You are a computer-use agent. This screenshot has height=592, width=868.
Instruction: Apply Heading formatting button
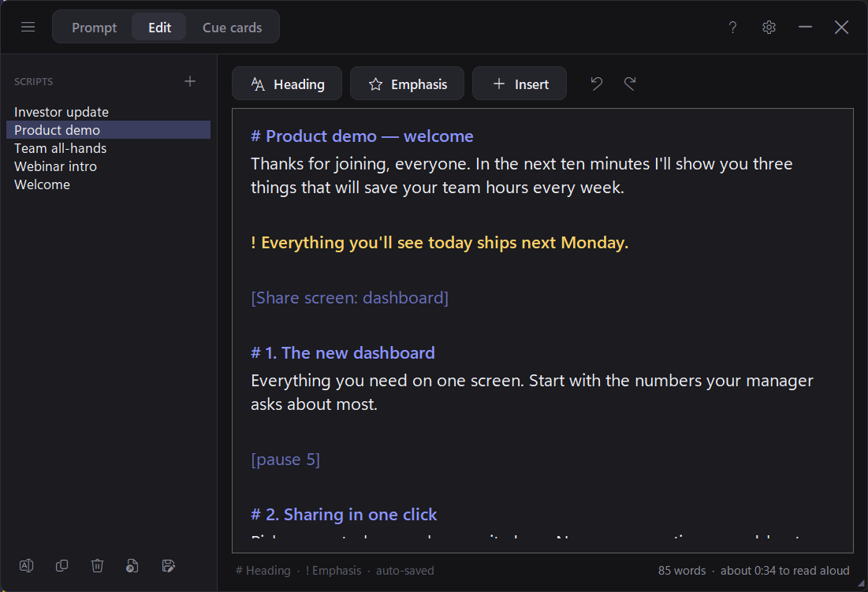coord(287,84)
